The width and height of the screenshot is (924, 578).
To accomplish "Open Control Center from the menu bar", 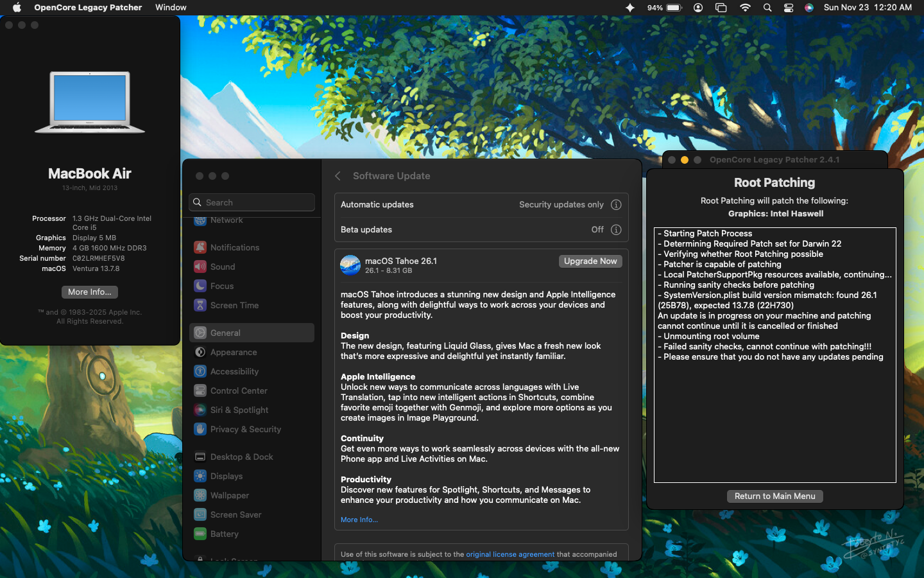I will click(789, 8).
